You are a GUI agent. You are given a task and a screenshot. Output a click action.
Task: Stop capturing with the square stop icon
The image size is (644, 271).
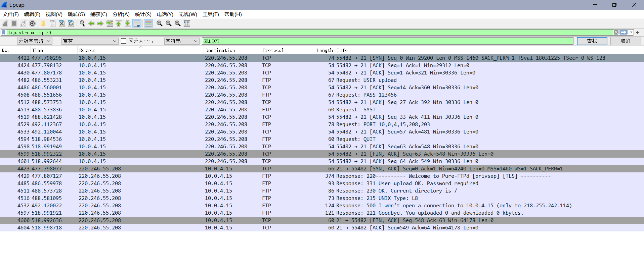tap(14, 23)
